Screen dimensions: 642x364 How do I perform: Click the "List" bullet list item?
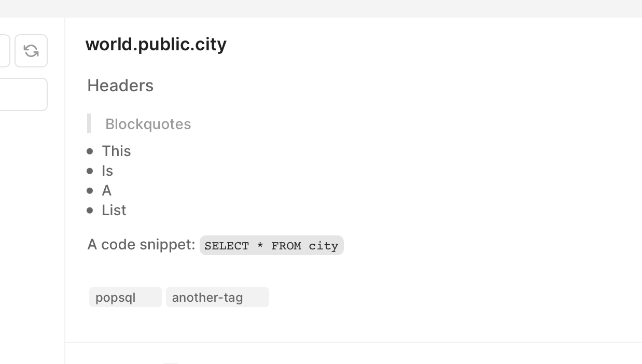[114, 210]
